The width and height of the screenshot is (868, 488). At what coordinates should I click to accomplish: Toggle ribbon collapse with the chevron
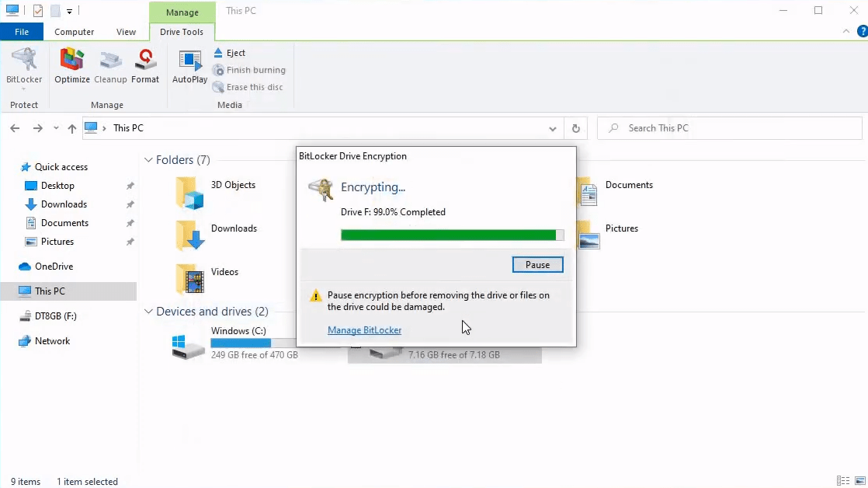pos(846,31)
